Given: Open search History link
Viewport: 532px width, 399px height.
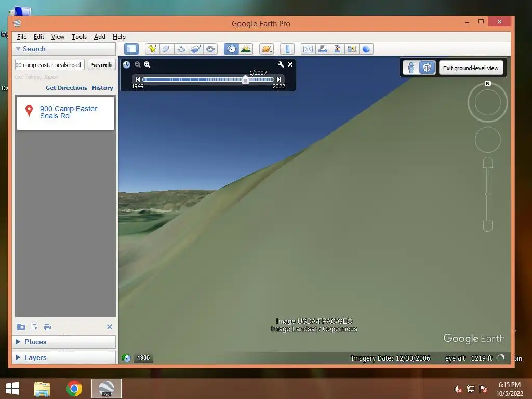Looking at the screenshot, I should pos(102,88).
